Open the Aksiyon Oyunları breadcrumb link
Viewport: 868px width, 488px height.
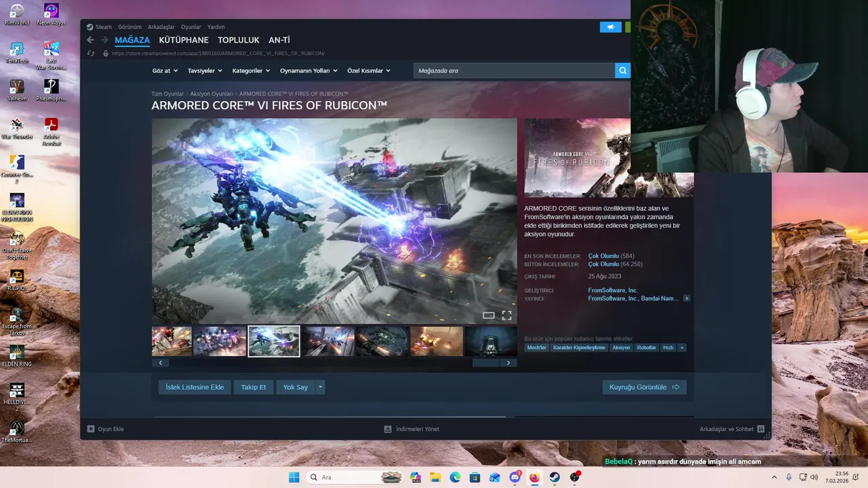pyautogui.click(x=212, y=94)
